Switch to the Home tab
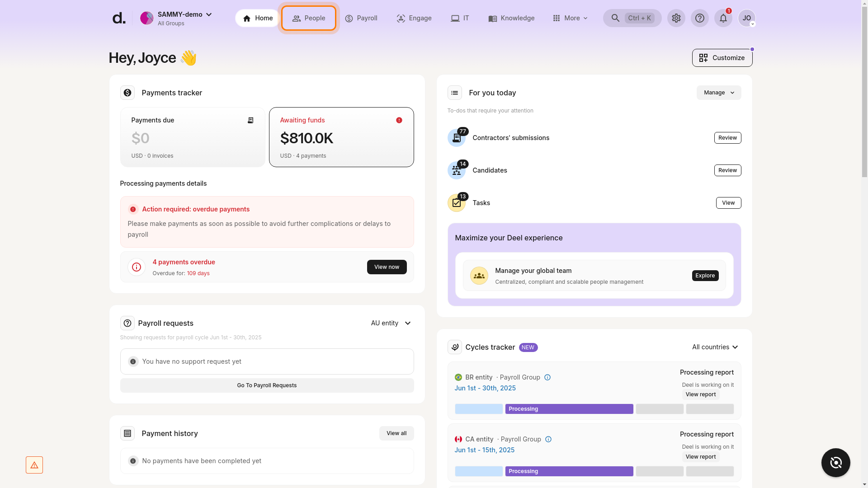 [x=257, y=18]
